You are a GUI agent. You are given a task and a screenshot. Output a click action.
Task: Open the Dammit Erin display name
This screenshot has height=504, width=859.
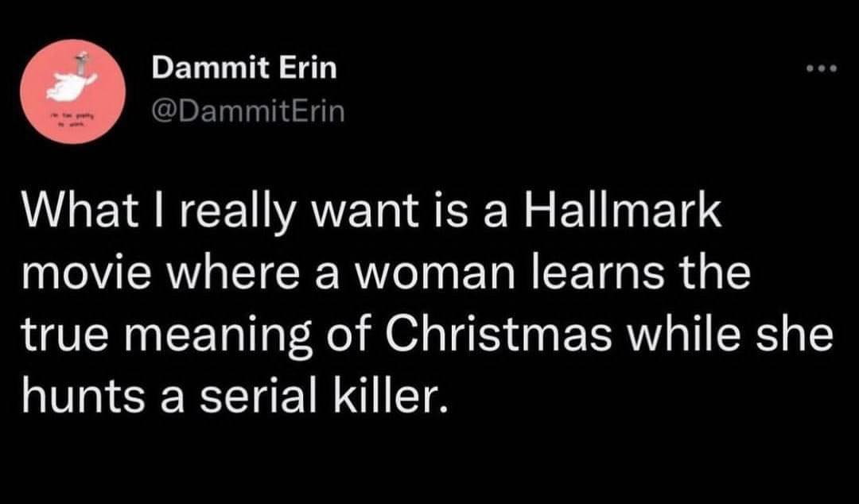(244, 69)
